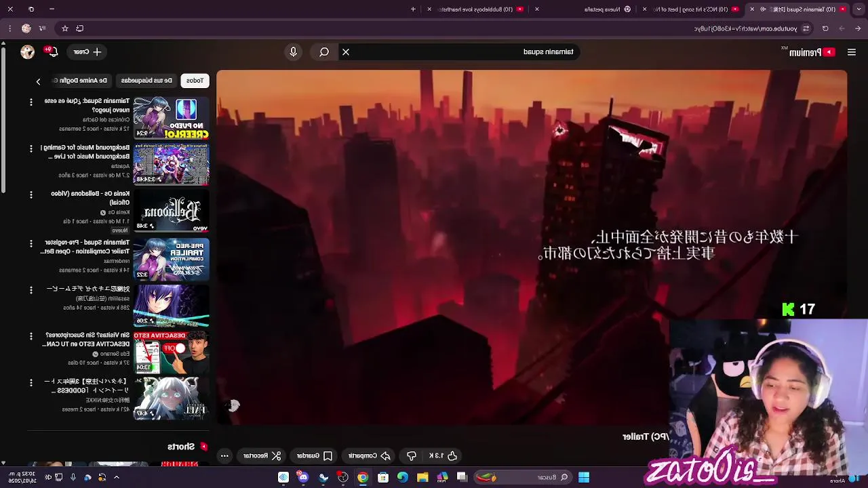Open options for Sin Visitas Sin Suscriptores video
Image resolution: width=868 pixels, height=488 pixels.
[x=31, y=336]
